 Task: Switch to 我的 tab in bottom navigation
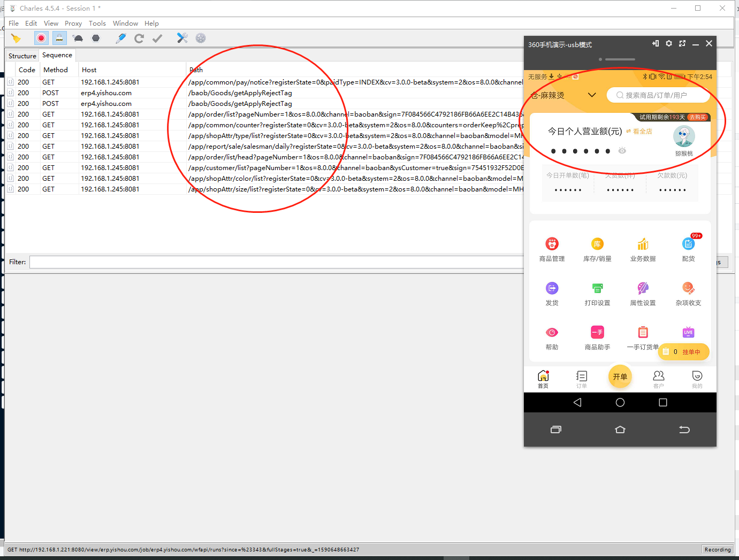(697, 379)
